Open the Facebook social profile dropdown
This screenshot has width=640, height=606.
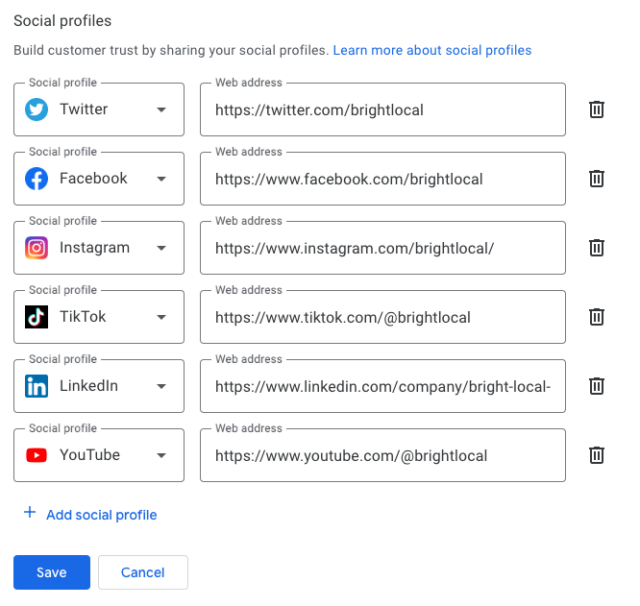(x=99, y=179)
